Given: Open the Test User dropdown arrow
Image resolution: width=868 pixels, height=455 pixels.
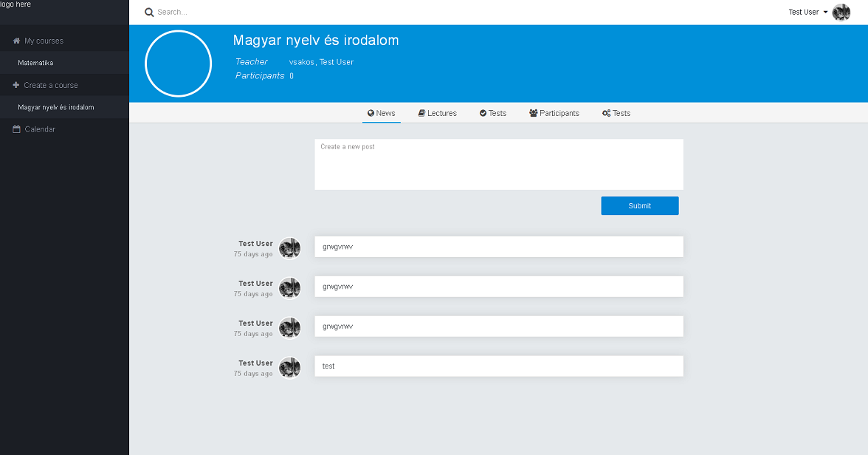Looking at the screenshot, I should tap(825, 13).
